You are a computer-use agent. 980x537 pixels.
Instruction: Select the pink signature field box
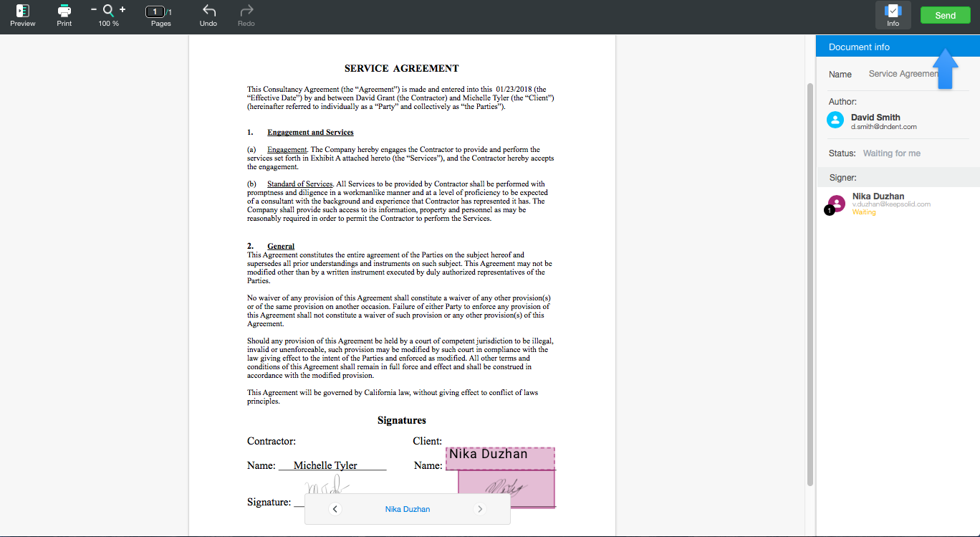tap(506, 489)
